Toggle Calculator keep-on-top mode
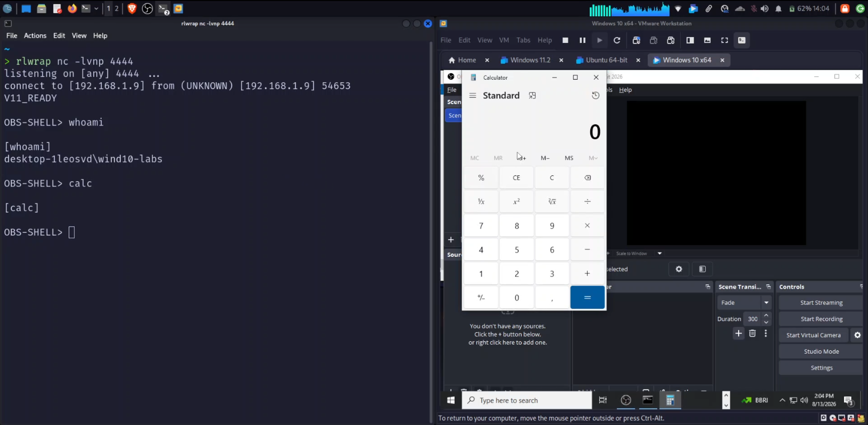 [532, 95]
